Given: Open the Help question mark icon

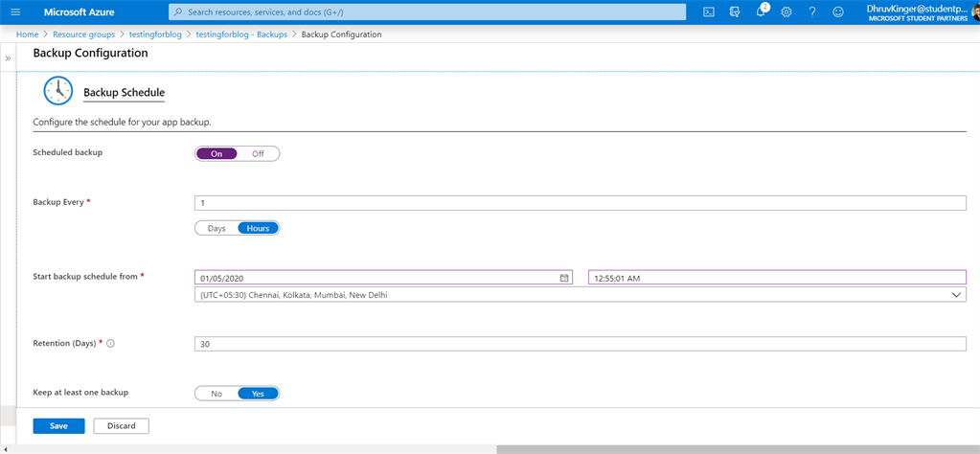Looking at the screenshot, I should click(812, 11).
